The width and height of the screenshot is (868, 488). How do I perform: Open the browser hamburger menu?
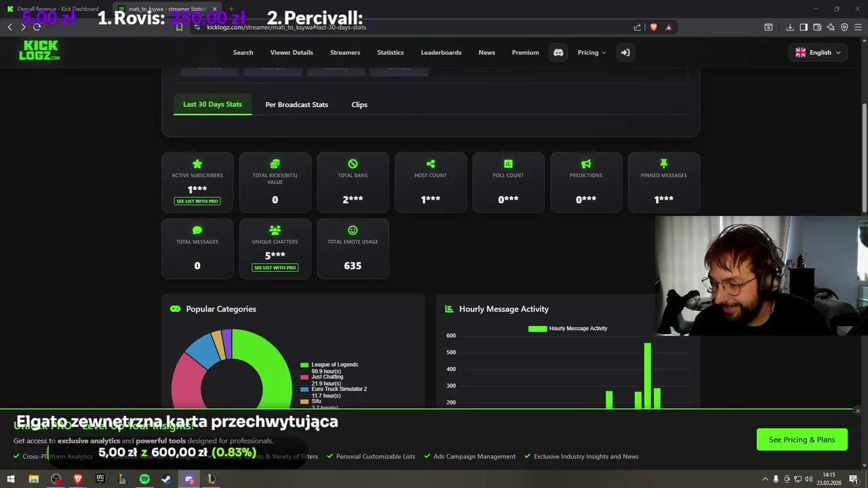pyautogui.click(x=858, y=27)
